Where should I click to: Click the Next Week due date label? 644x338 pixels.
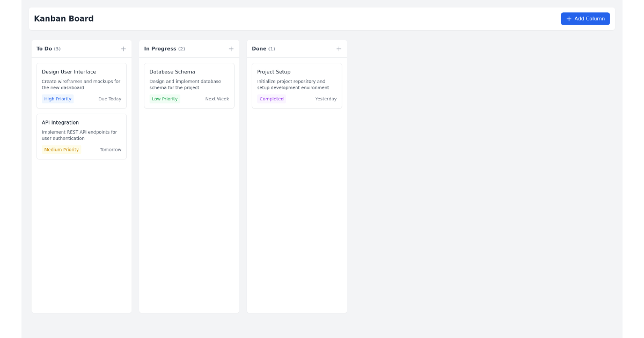point(217,99)
